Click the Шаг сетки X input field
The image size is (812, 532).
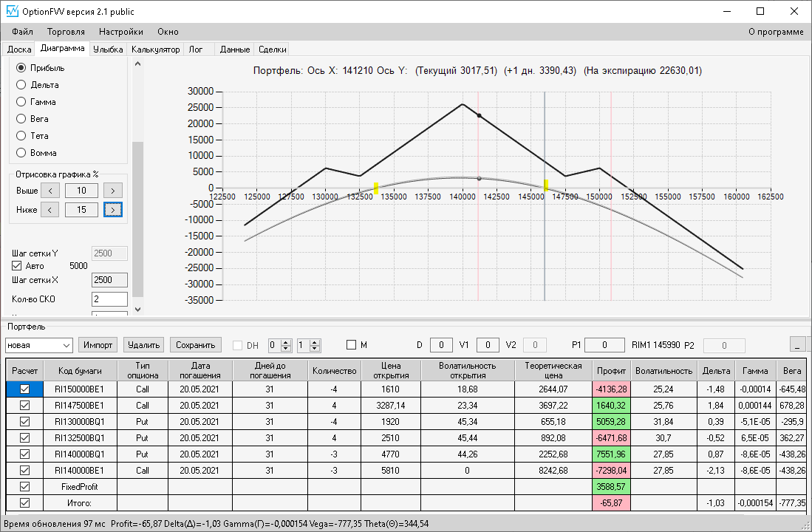point(110,280)
